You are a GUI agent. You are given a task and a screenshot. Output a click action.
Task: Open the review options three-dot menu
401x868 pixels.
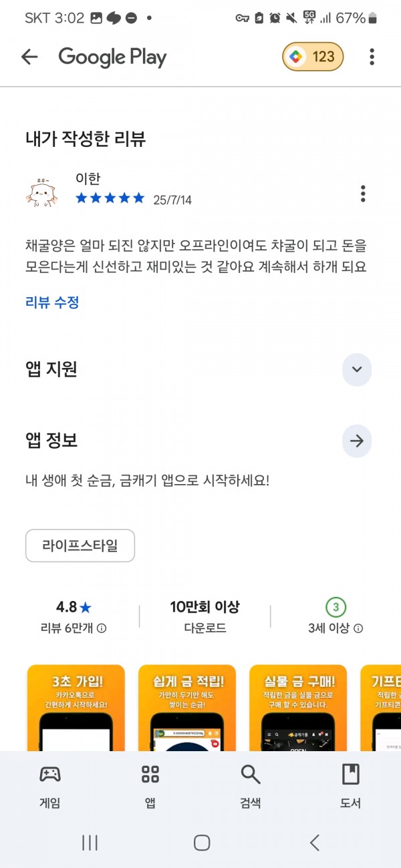363,194
